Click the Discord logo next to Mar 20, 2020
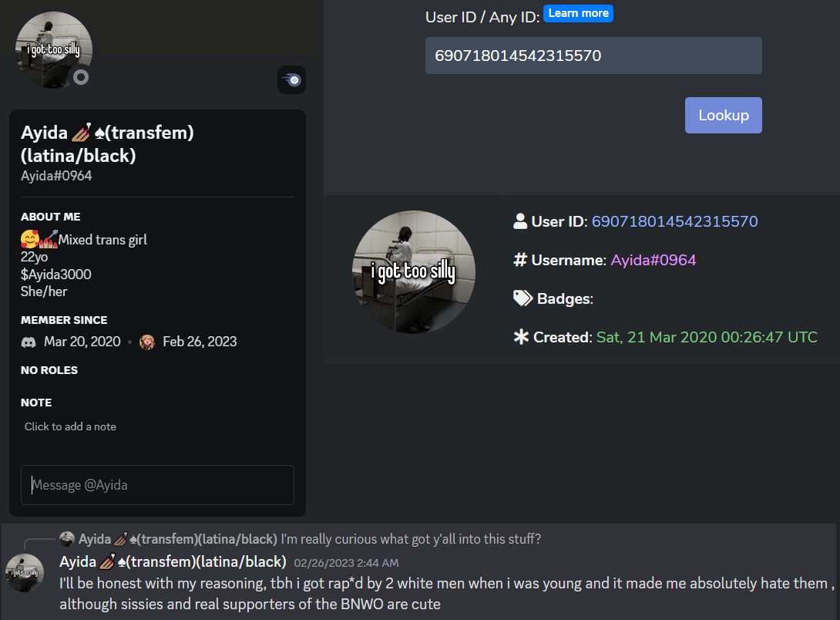 [x=29, y=342]
